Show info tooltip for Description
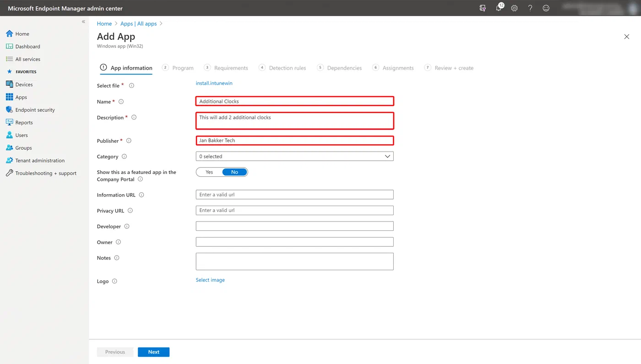The height and width of the screenshot is (364, 641). [134, 117]
